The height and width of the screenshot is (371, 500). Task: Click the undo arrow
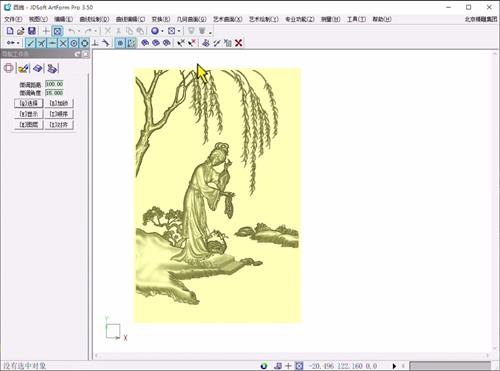coord(71,31)
